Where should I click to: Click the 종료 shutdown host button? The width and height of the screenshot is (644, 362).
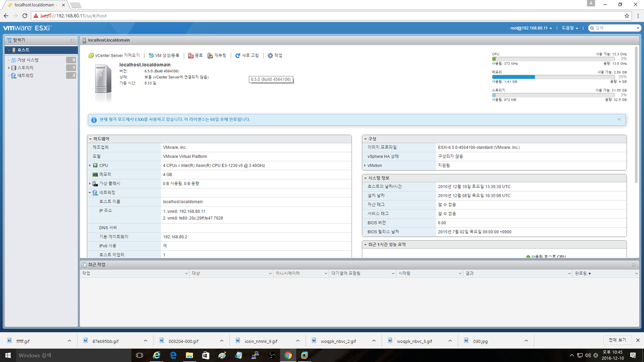click(195, 55)
